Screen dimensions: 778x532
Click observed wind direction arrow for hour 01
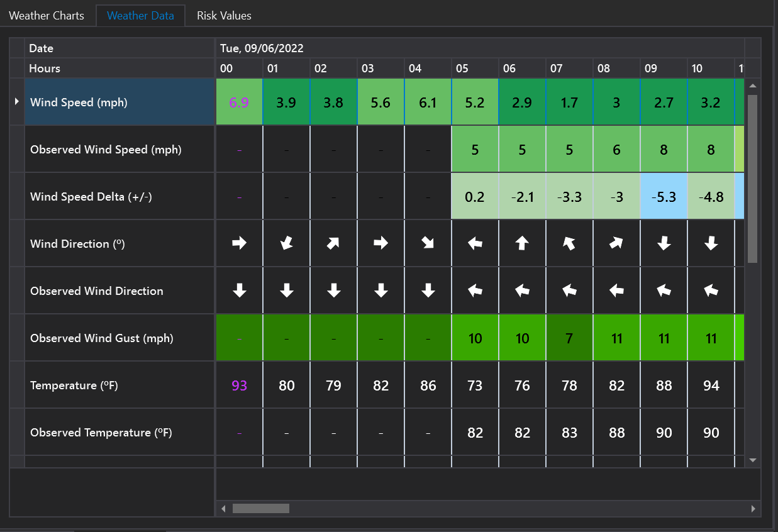click(286, 291)
